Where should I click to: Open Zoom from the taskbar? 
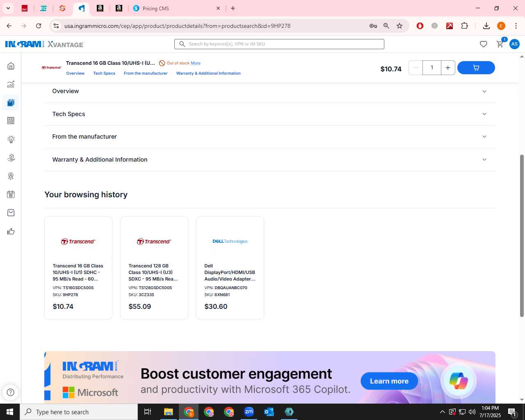(249, 412)
